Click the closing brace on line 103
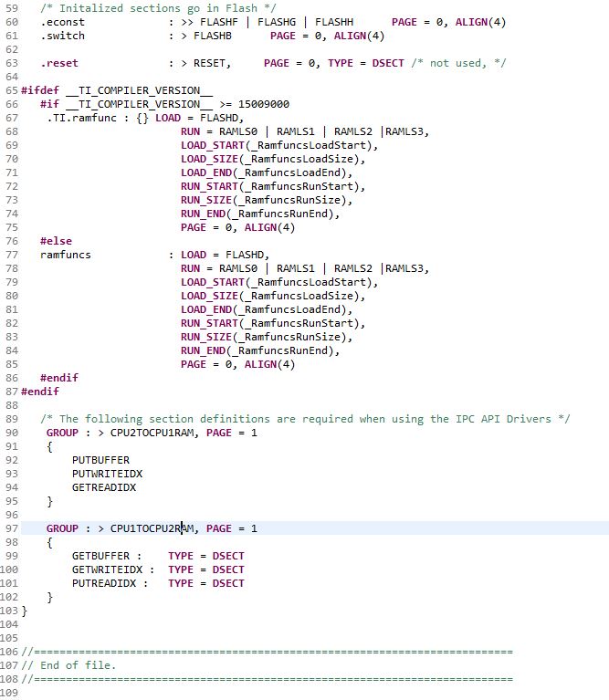 (x=24, y=611)
